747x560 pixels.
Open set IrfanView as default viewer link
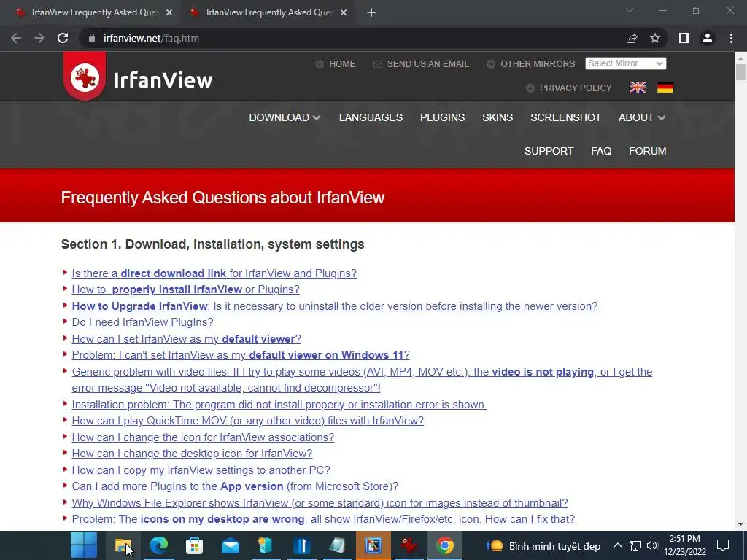coord(186,339)
